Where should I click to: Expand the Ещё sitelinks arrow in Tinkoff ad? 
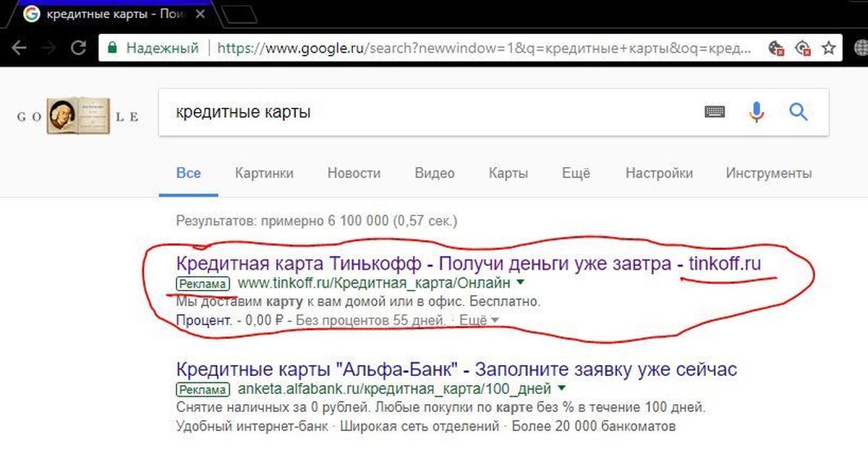point(495,320)
